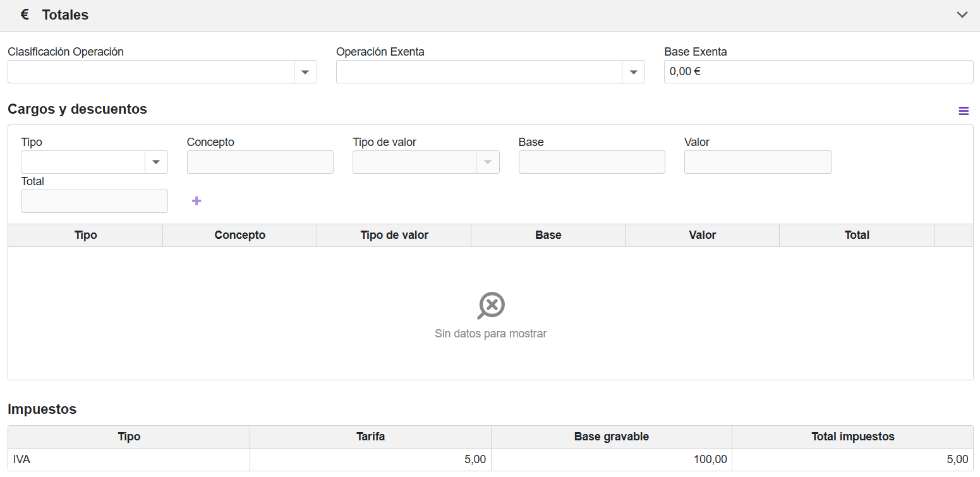Click the Clasificación Operación combo box
The width and height of the screenshot is (980, 477).
coord(162,72)
